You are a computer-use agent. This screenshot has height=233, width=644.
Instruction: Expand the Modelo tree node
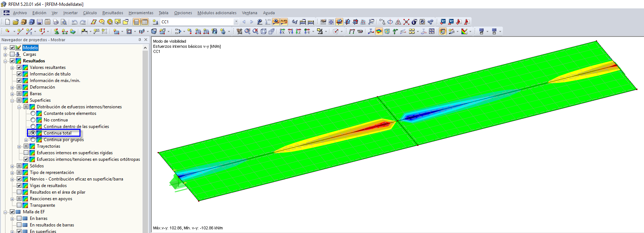[x=5, y=48]
